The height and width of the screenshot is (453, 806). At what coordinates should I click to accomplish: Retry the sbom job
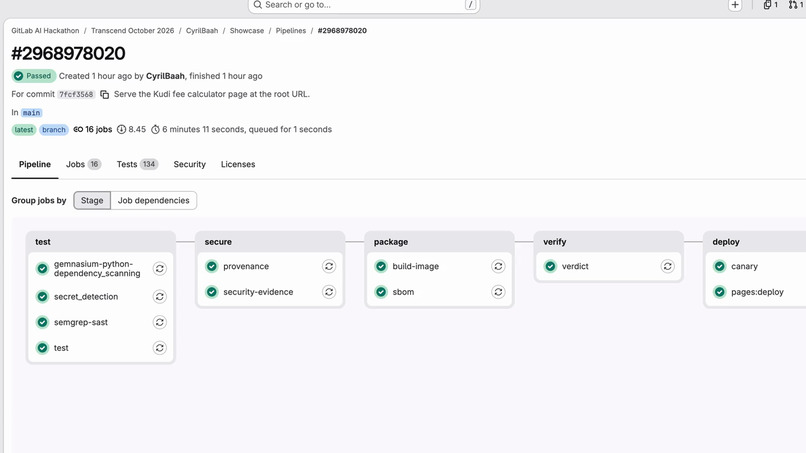point(498,292)
